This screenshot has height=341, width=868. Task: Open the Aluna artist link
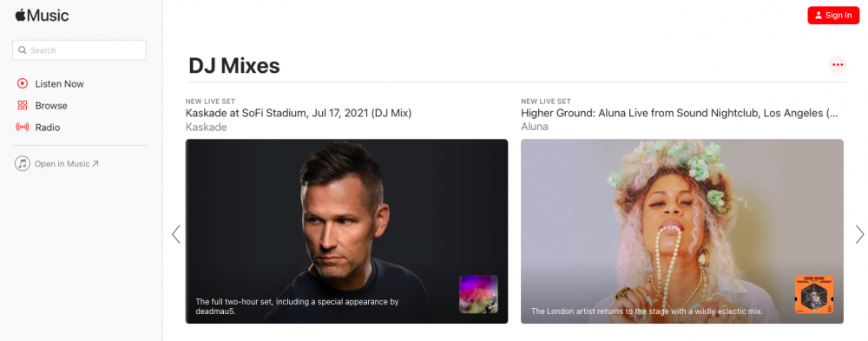(x=534, y=127)
